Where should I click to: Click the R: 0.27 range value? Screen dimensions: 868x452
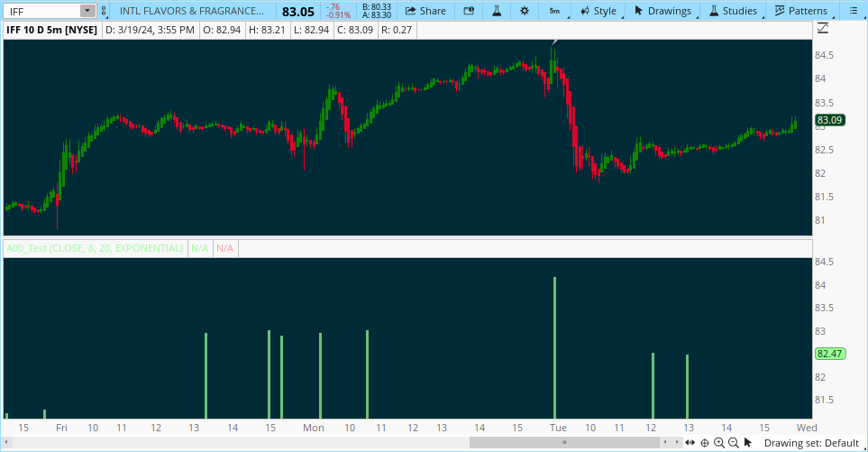397,30
